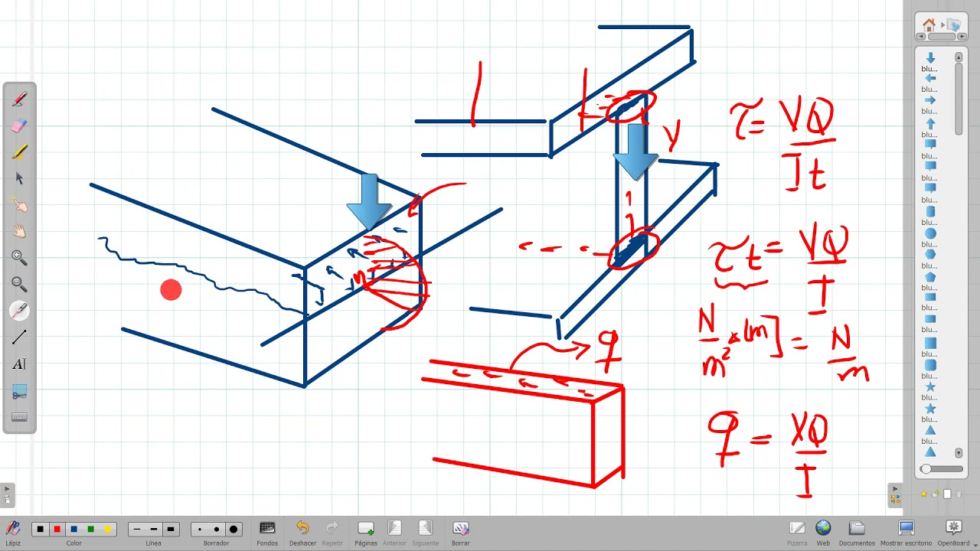Choose the arrow selector tool

(x=19, y=178)
